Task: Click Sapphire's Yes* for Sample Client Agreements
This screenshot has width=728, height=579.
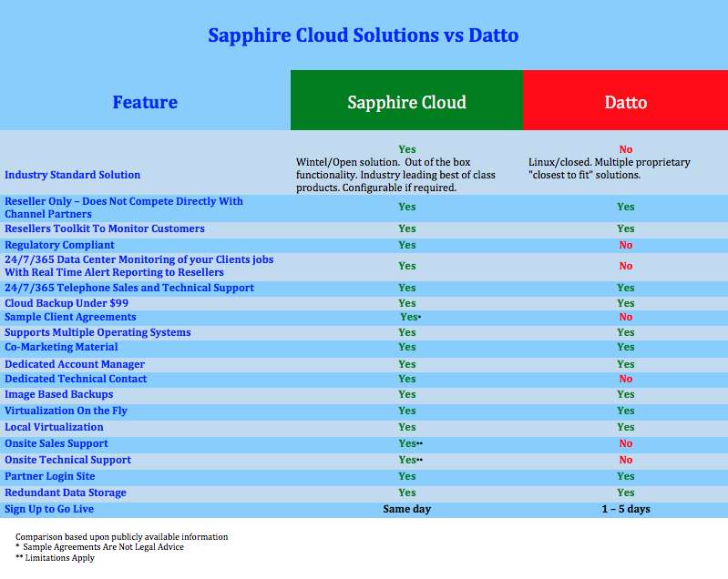Action: 410,317
